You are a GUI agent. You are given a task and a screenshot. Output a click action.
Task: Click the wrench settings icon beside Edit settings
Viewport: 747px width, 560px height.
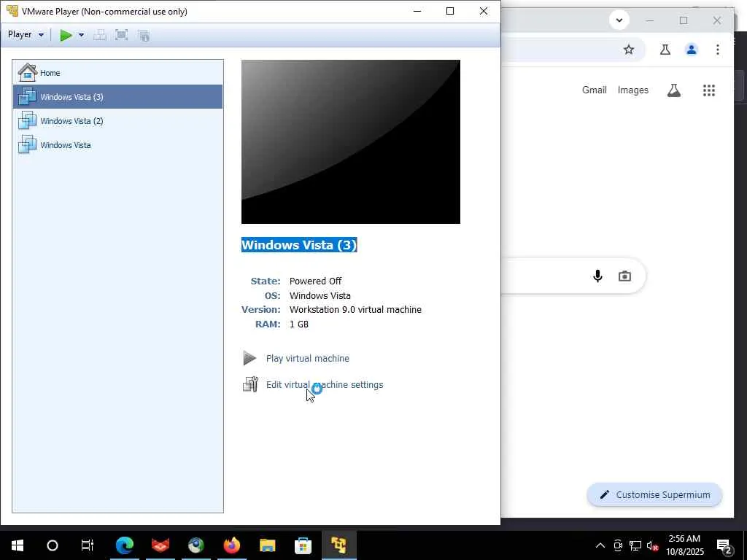250,384
